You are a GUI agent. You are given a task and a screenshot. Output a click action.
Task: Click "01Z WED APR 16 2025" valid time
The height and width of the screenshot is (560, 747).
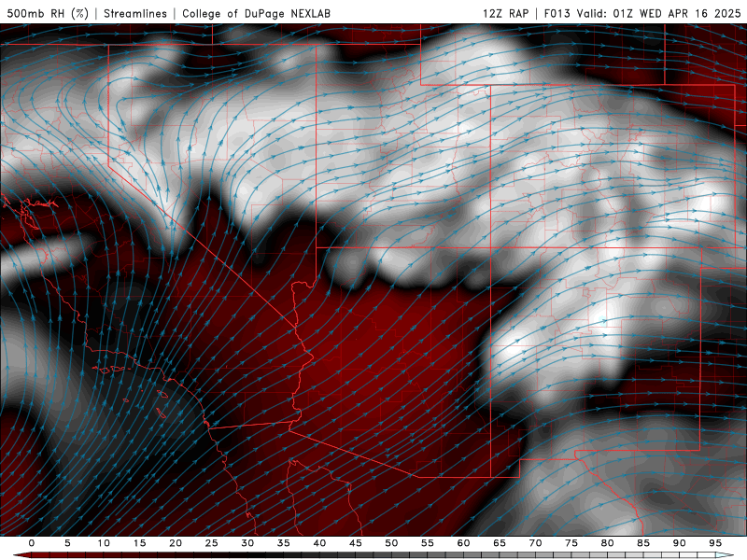coord(677,13)
